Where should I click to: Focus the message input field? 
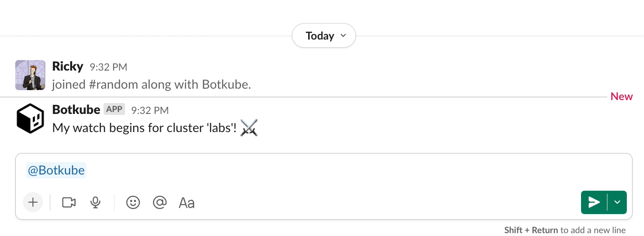(x=324, y=171)
